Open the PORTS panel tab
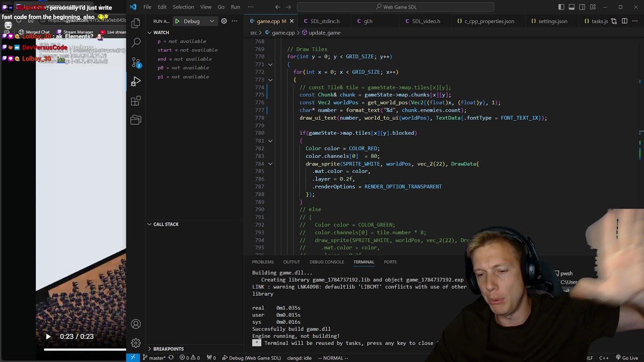Screen dimensions: 644x362 [390, 262]
